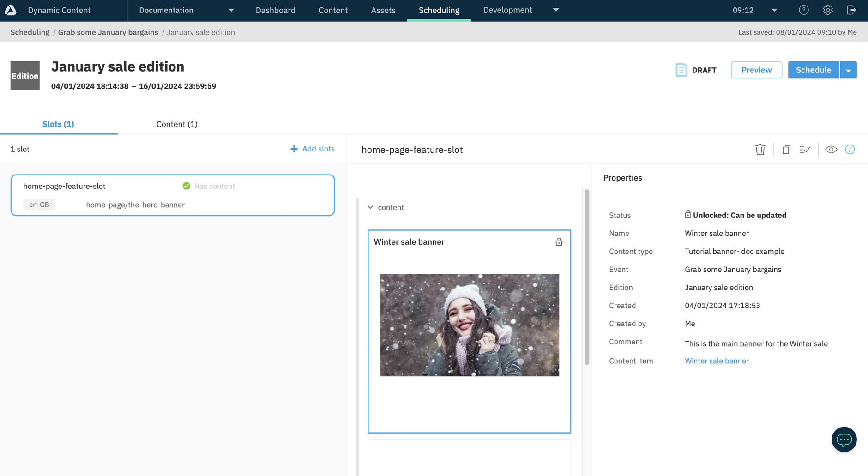Click the Event value Grab some January bargains
Screen dimensions: 868x476
coord(733,270)
